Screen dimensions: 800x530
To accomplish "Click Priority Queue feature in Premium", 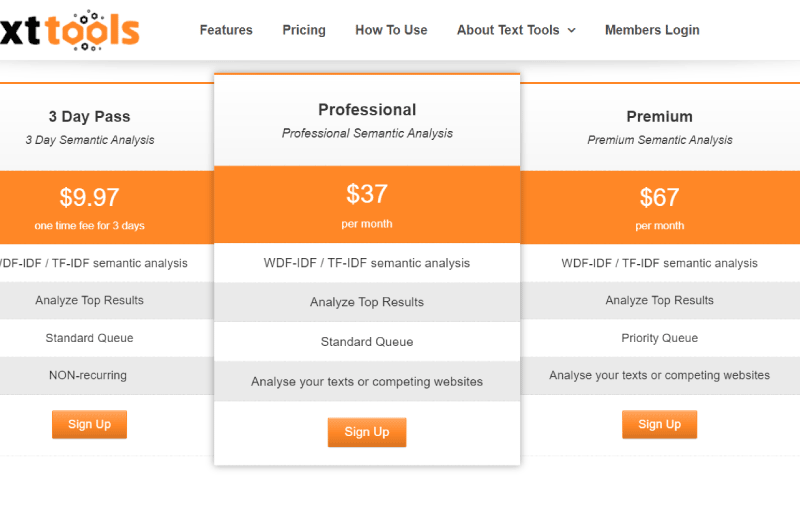I will click(x=660, y=338).
